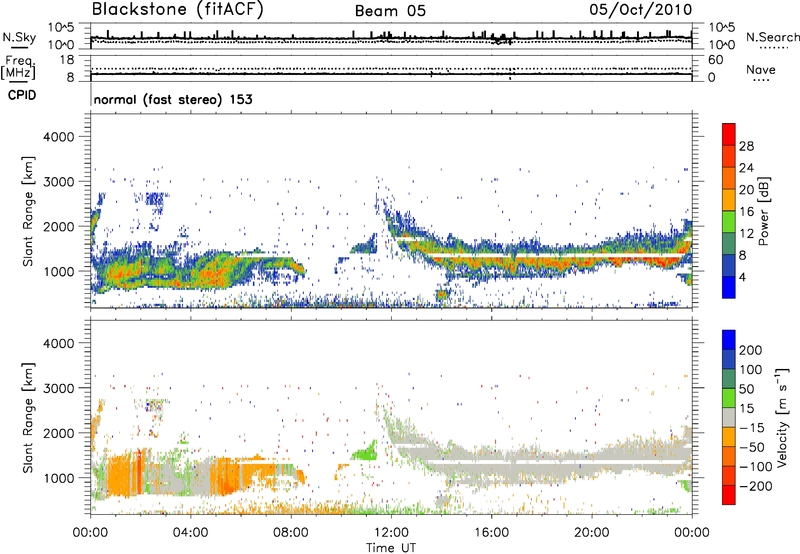
Task: Click the '-200' velocity colorbar value
Action: [x=755, y=486]
